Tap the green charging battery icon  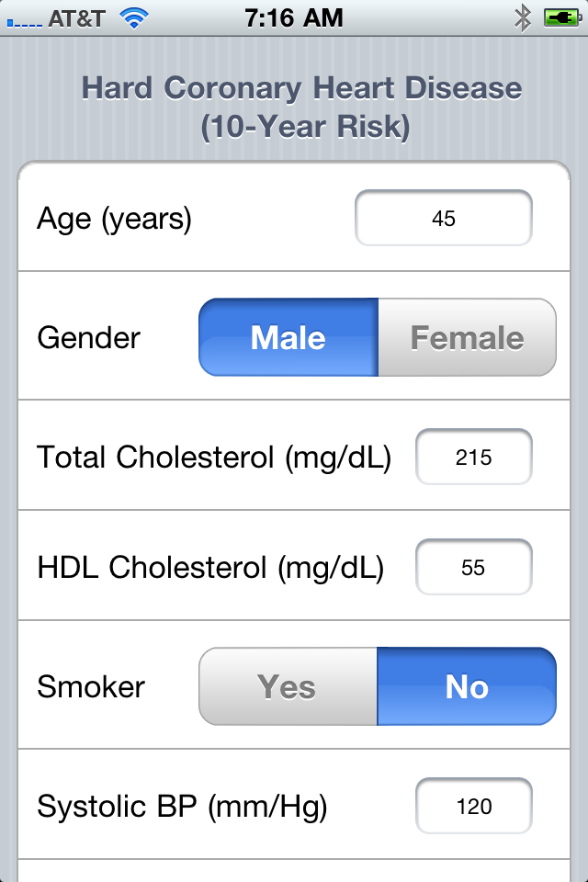(562, 18)
